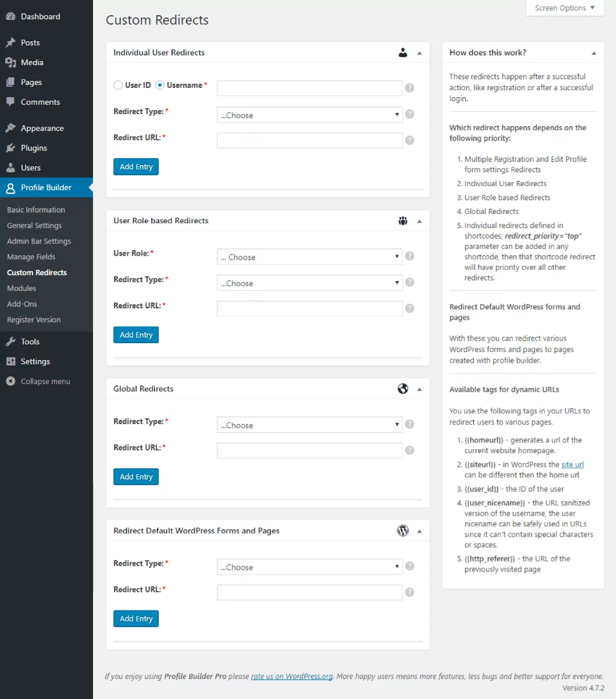
Task: Collapse the User Role based Redirects panel
Action: (420, 221)
